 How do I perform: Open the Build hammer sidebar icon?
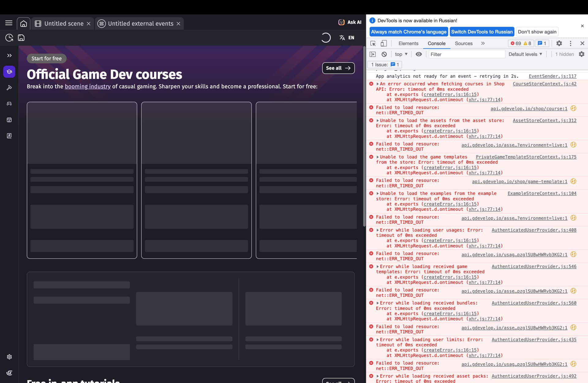(9, 88)
